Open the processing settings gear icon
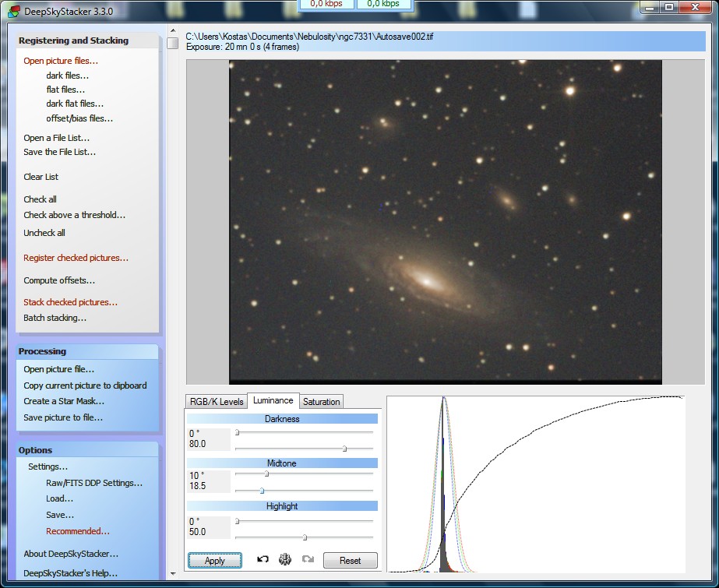Screen dimensions: 719x588 coord(285,560)
